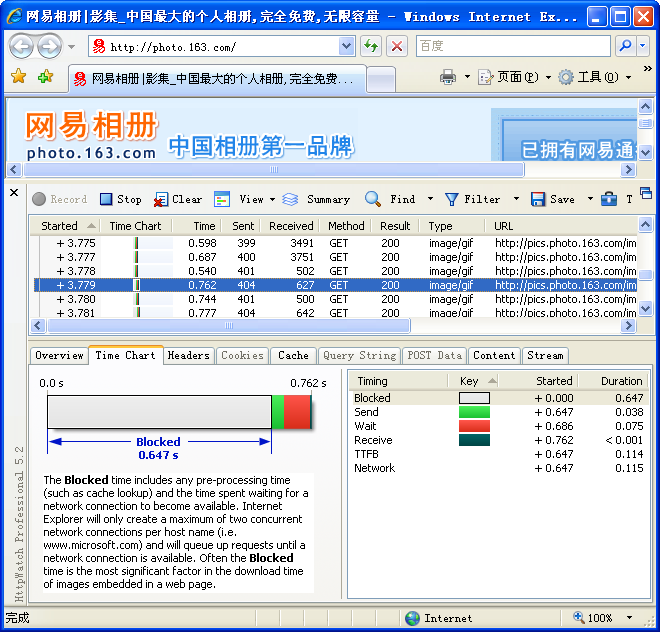This screenshot has width=660, height=632.
Task: Click the magnifier search button
Action: coord(625,46)
